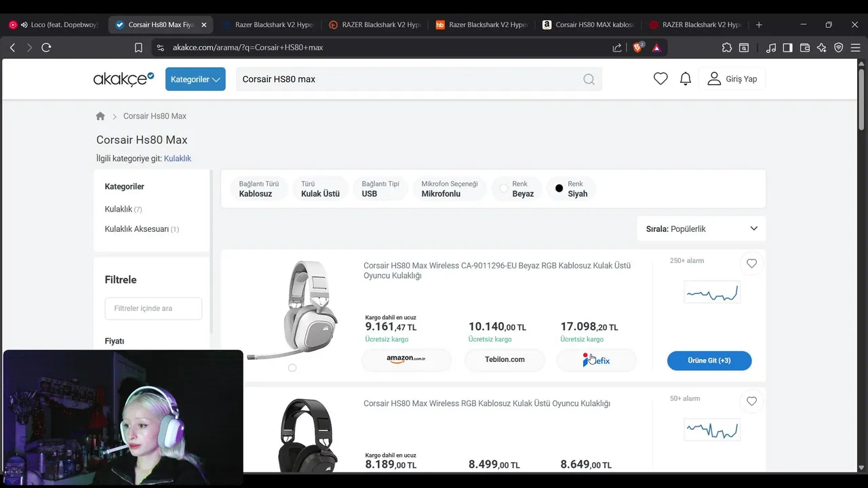This screenshot has height=488, width=868.
Task: Open the Brave Wallet icon
Action: click(x=805, y=47)
